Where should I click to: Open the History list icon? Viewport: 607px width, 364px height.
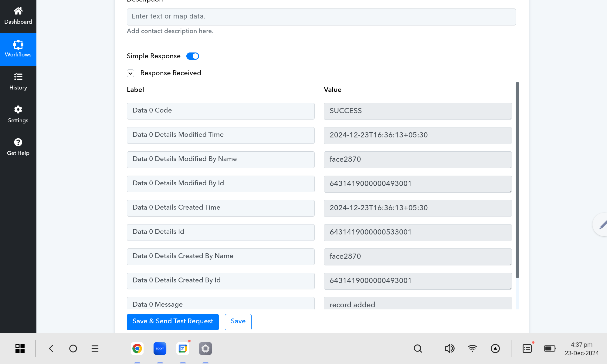(x=18, y=77)
